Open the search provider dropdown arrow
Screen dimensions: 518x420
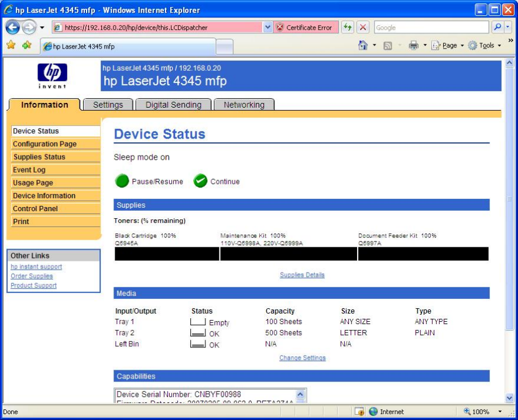click(x=508, y=27)
